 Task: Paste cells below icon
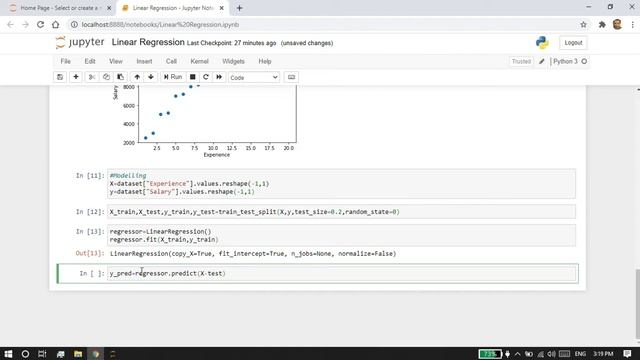click(120, 77)
